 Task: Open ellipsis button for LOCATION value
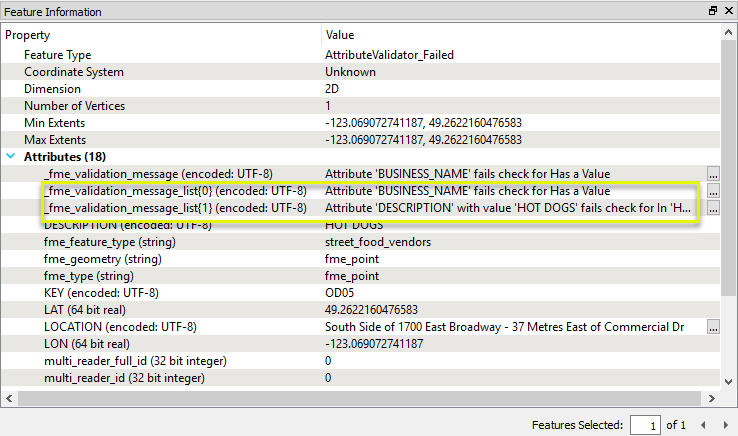pos(712,327)
